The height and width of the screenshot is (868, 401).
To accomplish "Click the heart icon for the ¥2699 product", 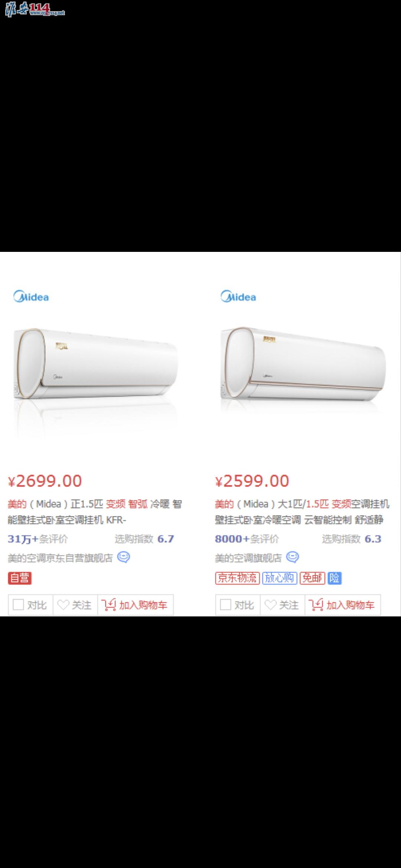I will (63, 605).
